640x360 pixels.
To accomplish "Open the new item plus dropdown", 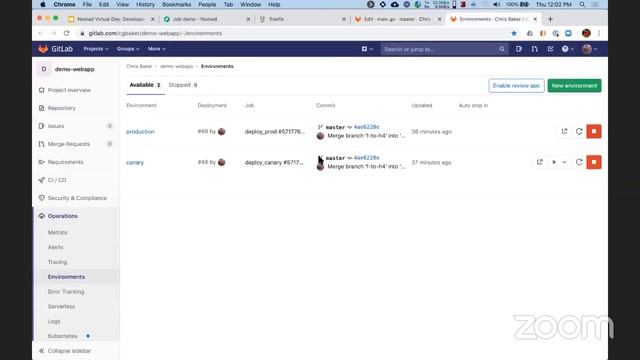I will 367,49.
